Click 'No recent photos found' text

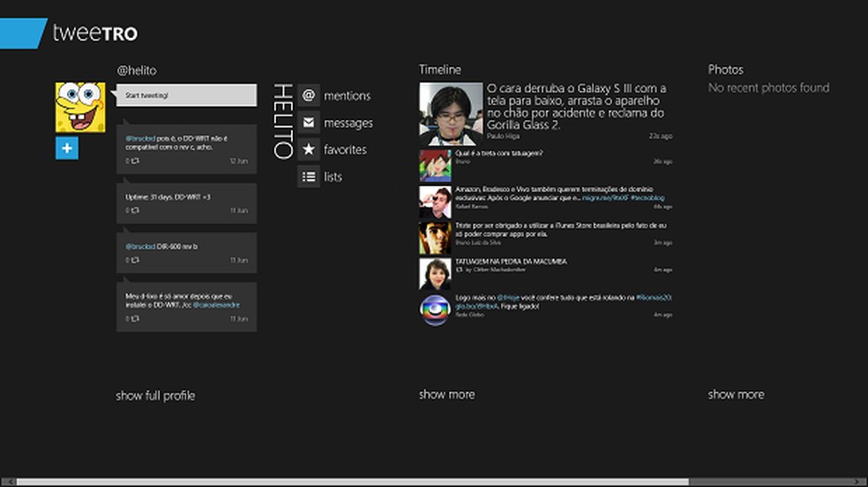(768, 88)
